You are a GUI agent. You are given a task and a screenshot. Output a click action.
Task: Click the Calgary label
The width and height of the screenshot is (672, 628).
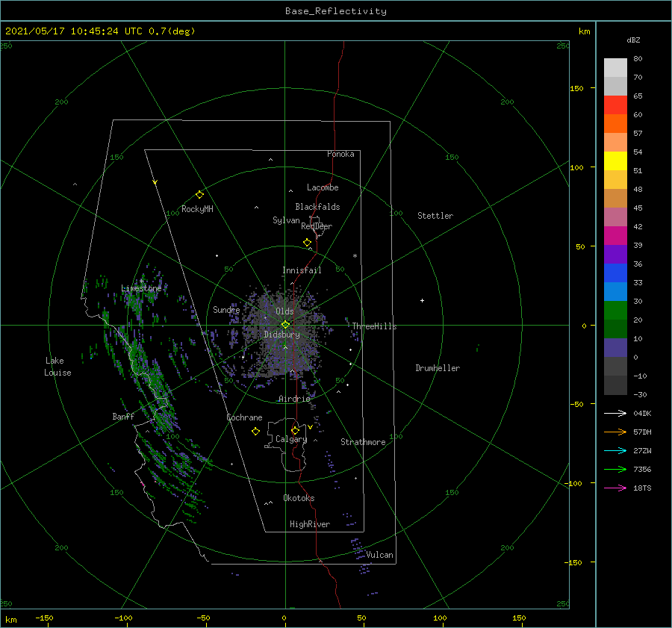point(291,439)
